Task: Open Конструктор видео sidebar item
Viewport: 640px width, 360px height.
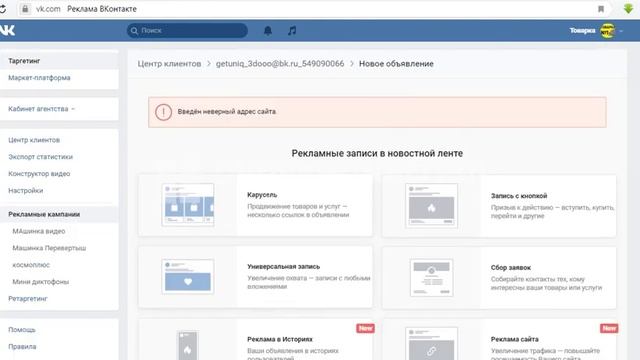Action: tap(39, 173)
